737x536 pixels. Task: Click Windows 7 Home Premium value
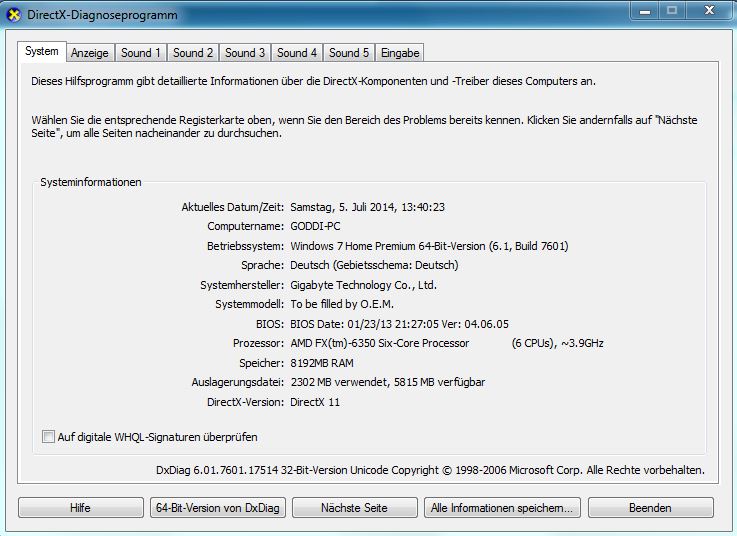tap(429, 246)
